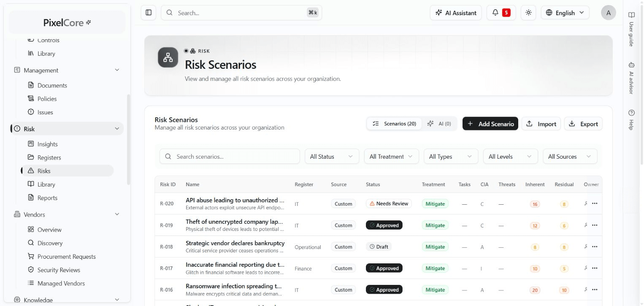644x306 pixels.
Task: Open the All Levels filter dropdown
Action: (510, 156)
